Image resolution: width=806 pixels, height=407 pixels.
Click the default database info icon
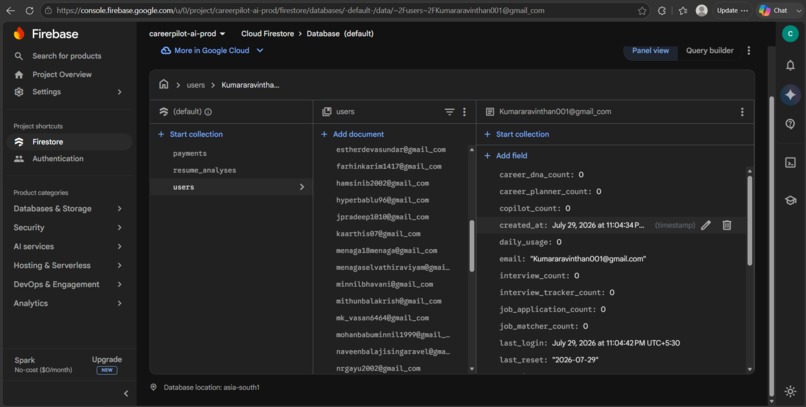pyautogui.click(x=208, y=112)
